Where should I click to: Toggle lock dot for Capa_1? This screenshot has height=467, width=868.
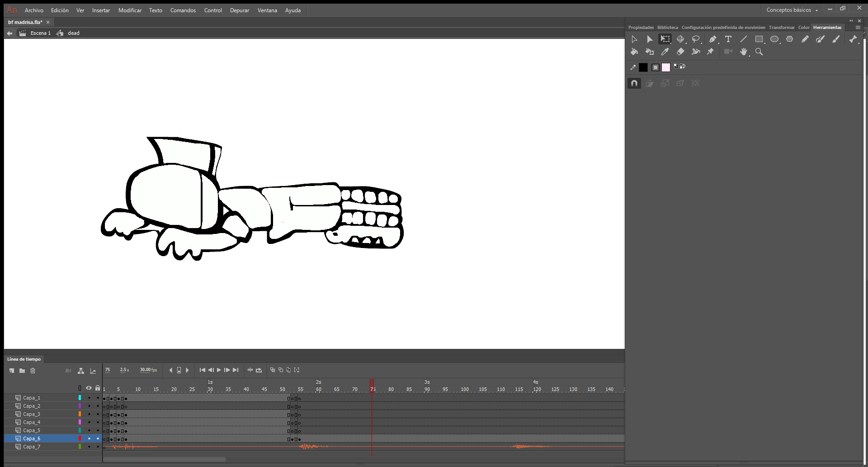click(98, 398)
